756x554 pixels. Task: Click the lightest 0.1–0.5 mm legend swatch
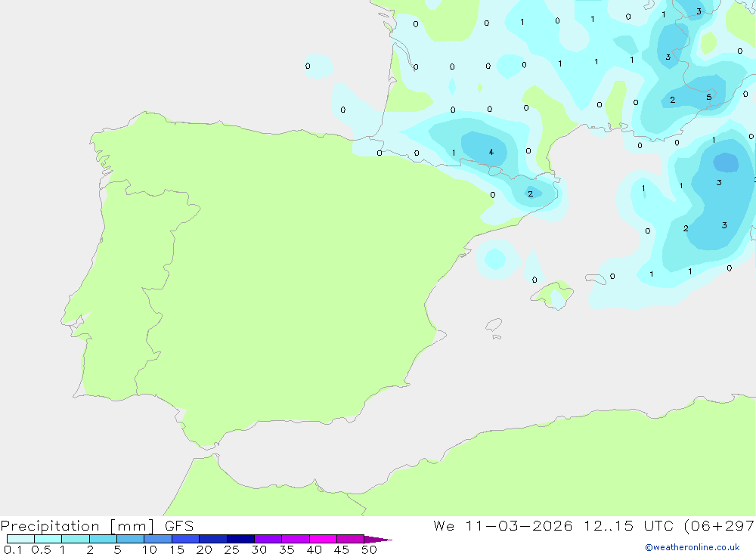pos(20,539)
